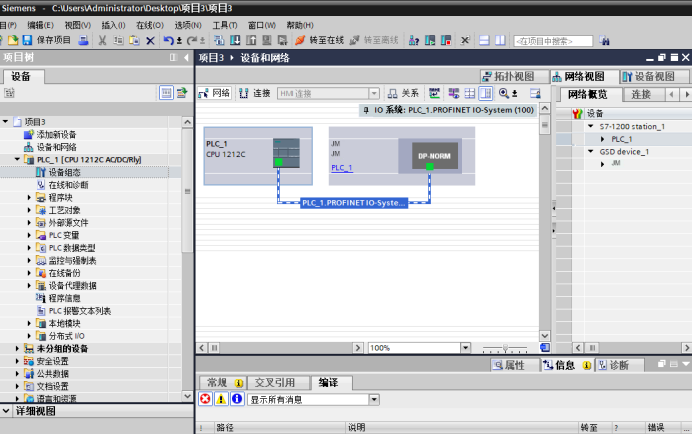Click the compile icon in main toolbar
This screenshot has width=693, height=435.
click(x=219, y=40)
